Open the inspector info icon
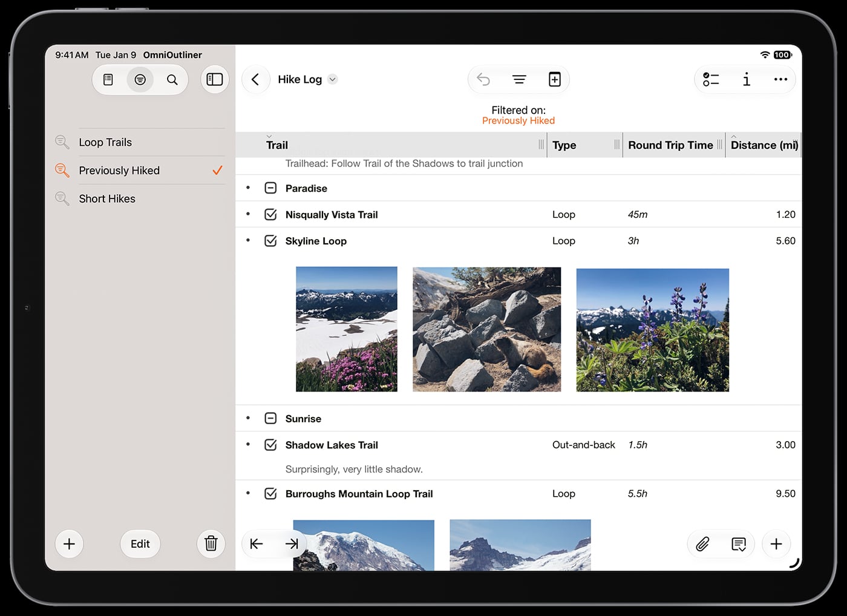Screen dimensions: 847x616 (747, 79)
